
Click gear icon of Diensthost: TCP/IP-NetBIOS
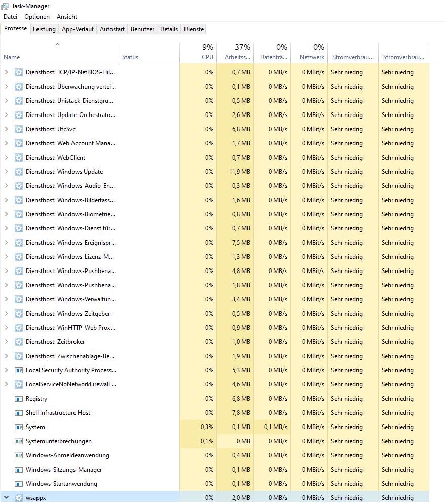(19, 72)
